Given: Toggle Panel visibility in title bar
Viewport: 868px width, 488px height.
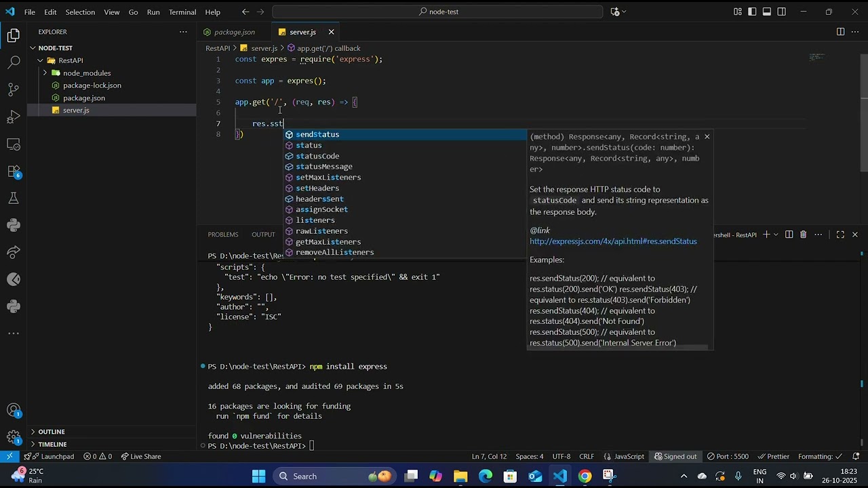Looking at the screenshot, I should (767, 12).
